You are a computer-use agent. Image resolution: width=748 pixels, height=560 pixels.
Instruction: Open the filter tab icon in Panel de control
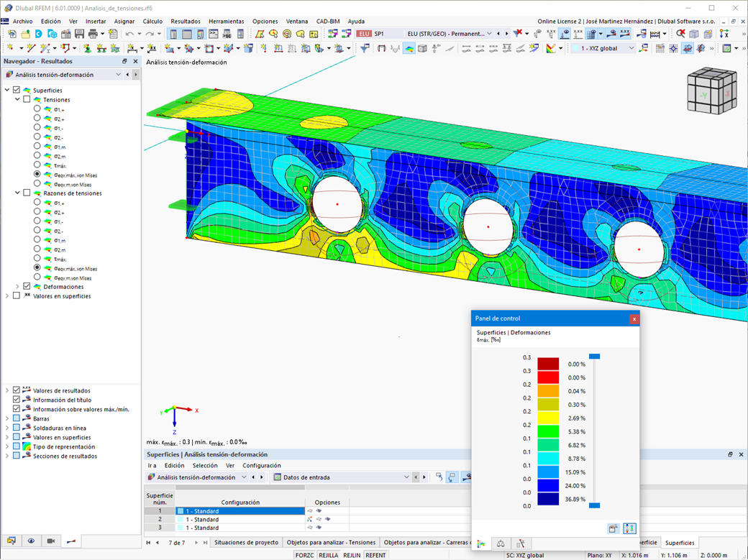click(x=521, y=543)
